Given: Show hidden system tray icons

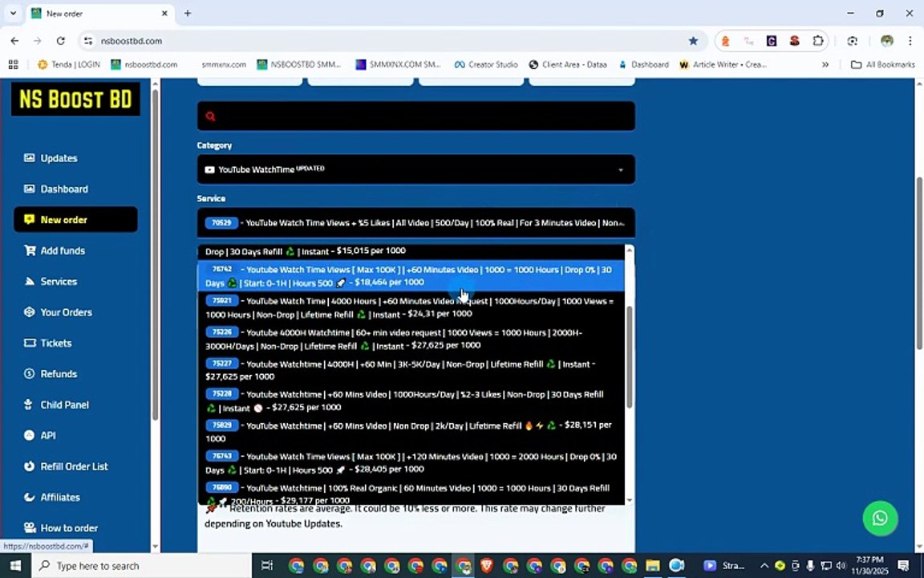Looking at the screenshot, I should coord(764,566).
